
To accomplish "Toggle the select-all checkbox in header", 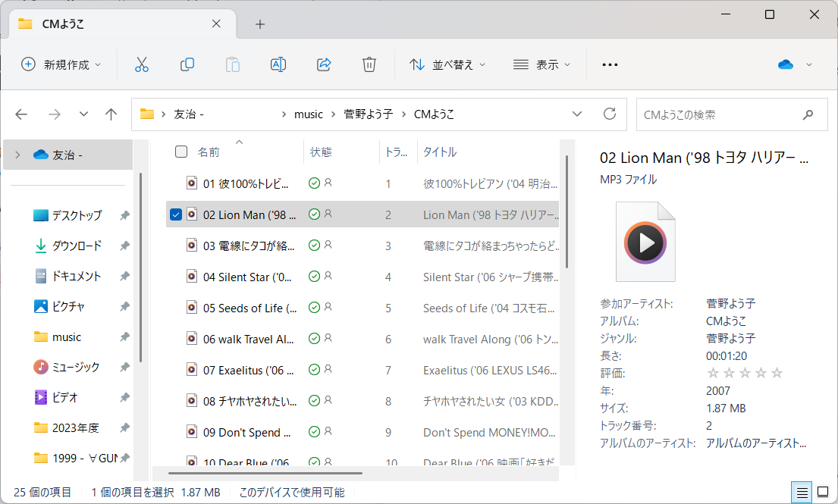I will click(181, 152).
